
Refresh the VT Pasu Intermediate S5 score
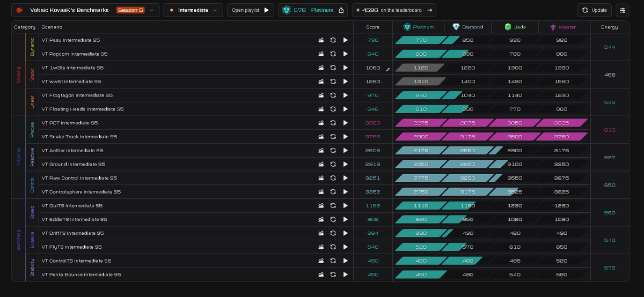click(333, 40)
